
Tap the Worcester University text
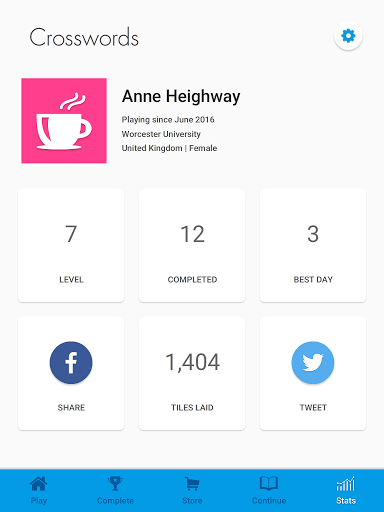point(161,134)
